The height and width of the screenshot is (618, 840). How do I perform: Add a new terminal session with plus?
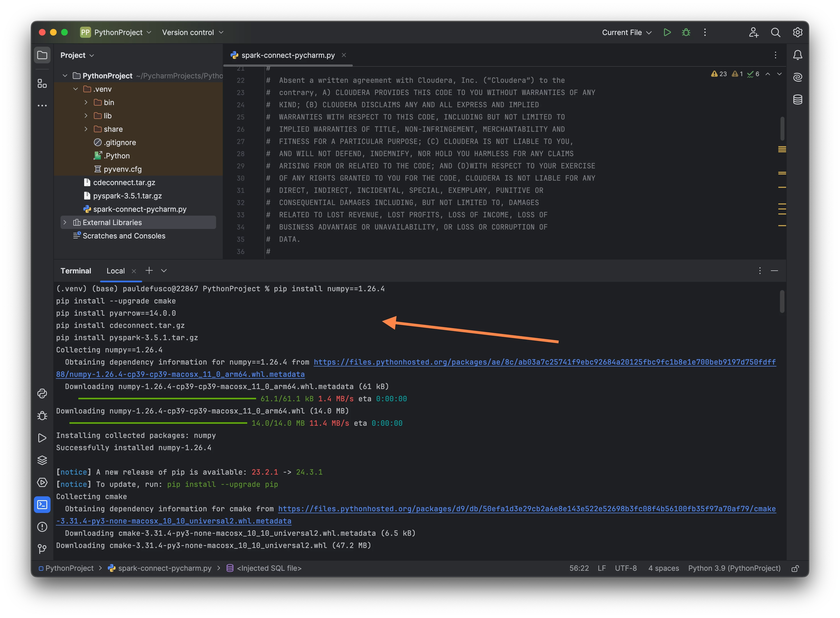[x=149, y=271]
